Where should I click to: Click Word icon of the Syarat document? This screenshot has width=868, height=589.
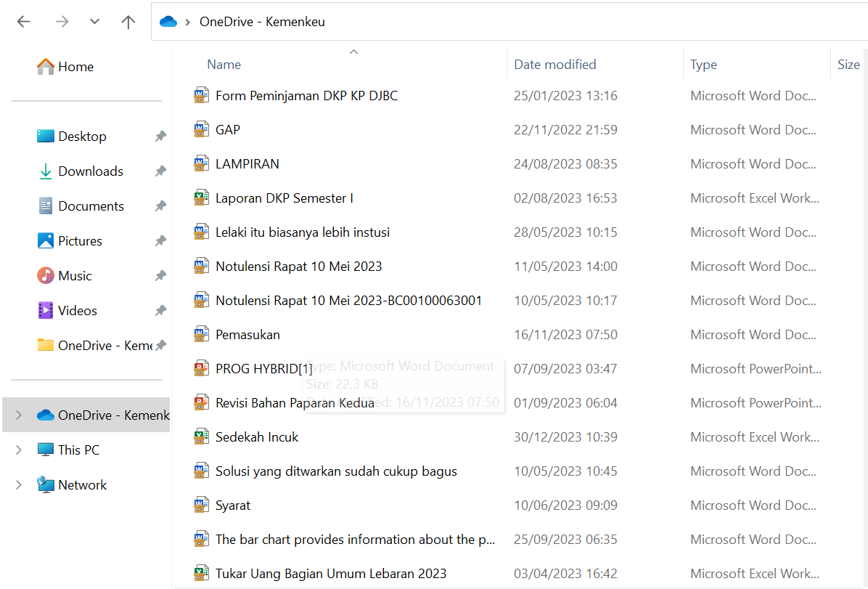click(x=201, y=505)
